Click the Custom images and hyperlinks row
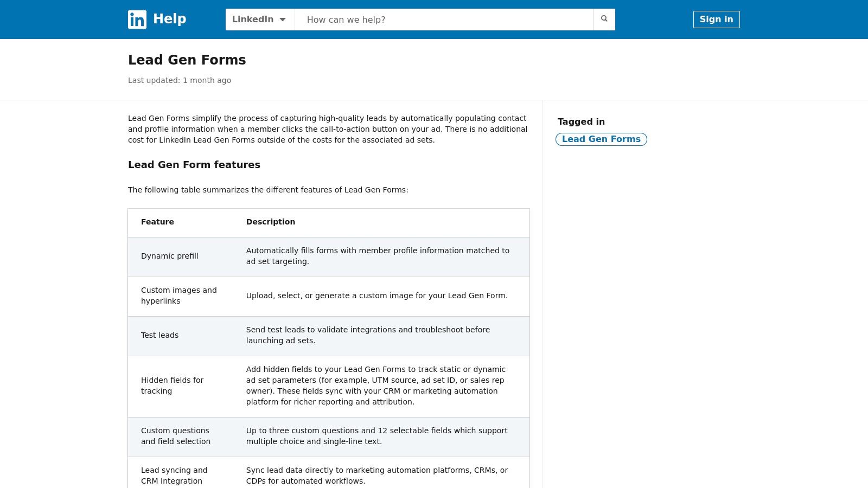Viewport: 868px width, 488px height. point(179,296)
